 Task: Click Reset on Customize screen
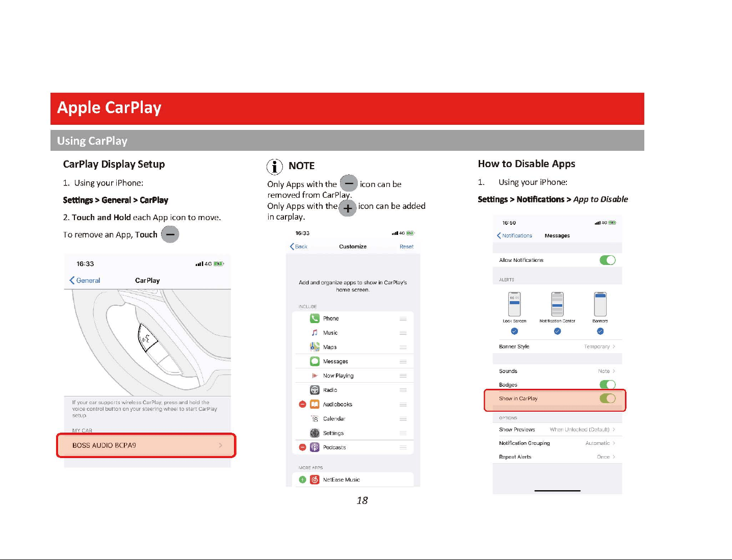pyautogui.click(x=406, y=247)
